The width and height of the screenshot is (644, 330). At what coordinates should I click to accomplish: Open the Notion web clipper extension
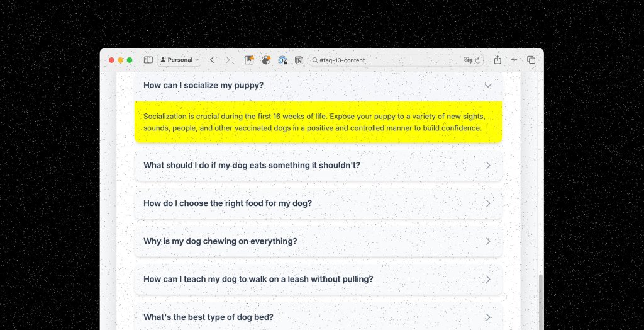click(x=299, y=60)
